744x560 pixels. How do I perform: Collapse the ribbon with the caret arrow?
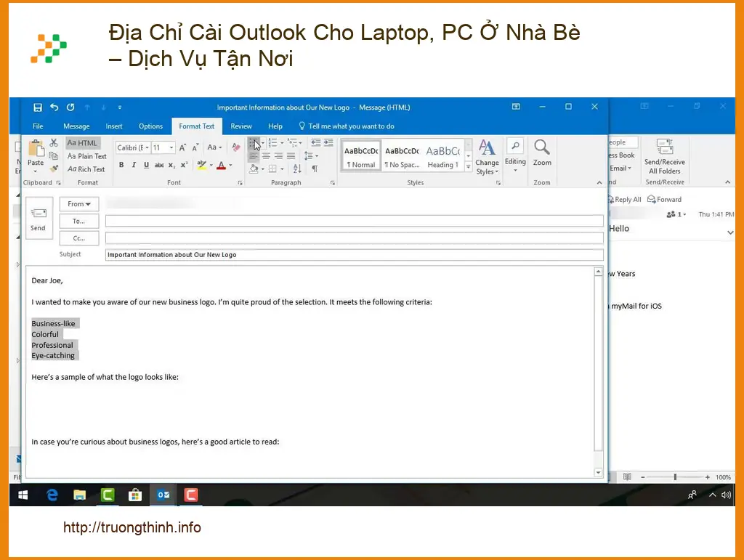599,182
